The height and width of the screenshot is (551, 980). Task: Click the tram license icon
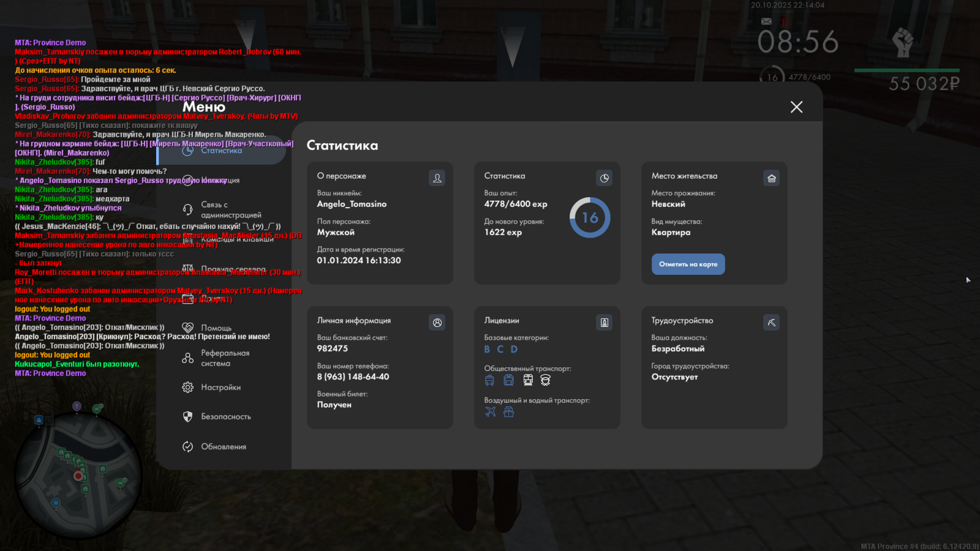click(528, 380)
